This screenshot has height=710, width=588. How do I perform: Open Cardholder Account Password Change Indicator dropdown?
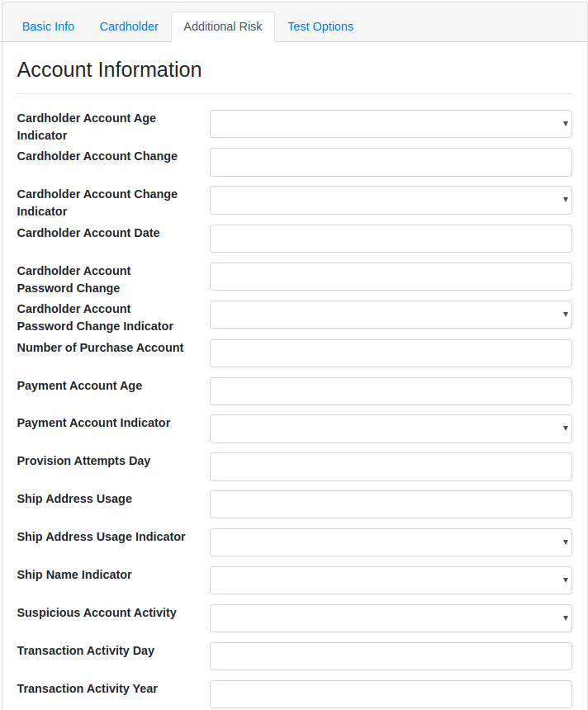(x=391, y=315)
